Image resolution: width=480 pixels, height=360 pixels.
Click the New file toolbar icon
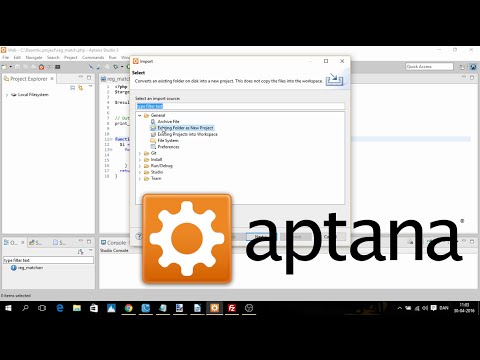pyautogui.click(x=4, y=67)
